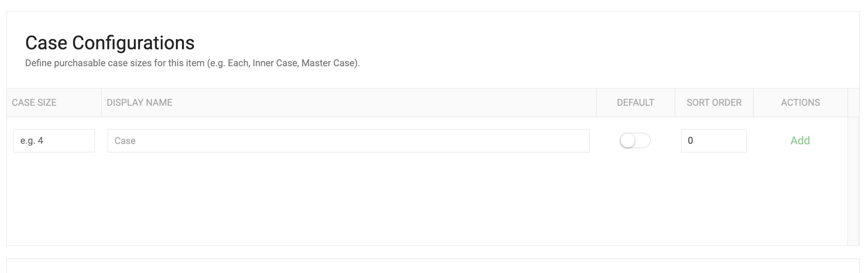Image resolution: width=868 pixels, height=273 pixels.
Task: Focus the Case Size input field
Action: coord(54,140)
